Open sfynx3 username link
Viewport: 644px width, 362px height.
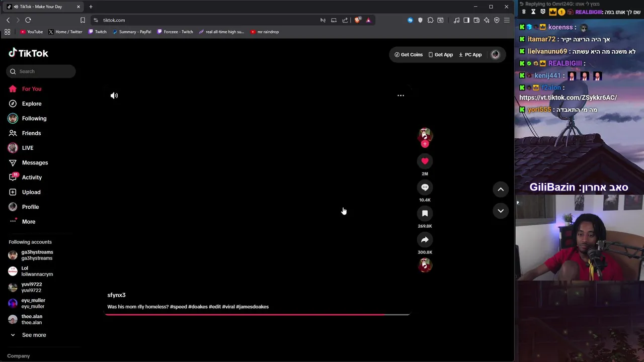pos(116,295)
